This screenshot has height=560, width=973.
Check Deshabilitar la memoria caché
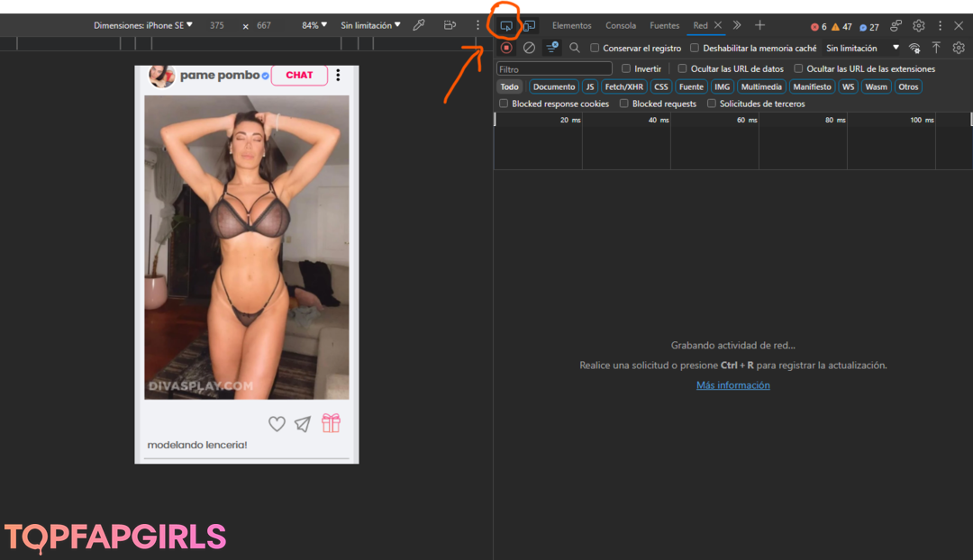[695, 48]
